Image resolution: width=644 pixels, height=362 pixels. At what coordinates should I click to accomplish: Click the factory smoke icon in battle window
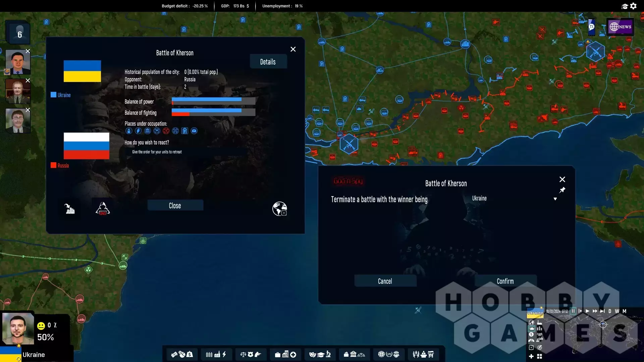(x=69, y=209)
